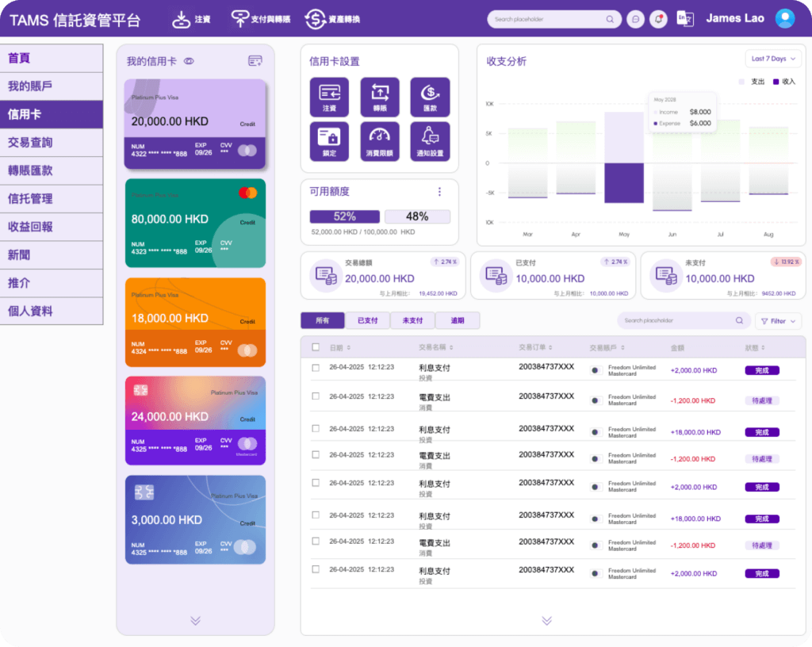Open 消費限額 spending limit icon
The height and width of the screenshot is (647, 812).
380,141
